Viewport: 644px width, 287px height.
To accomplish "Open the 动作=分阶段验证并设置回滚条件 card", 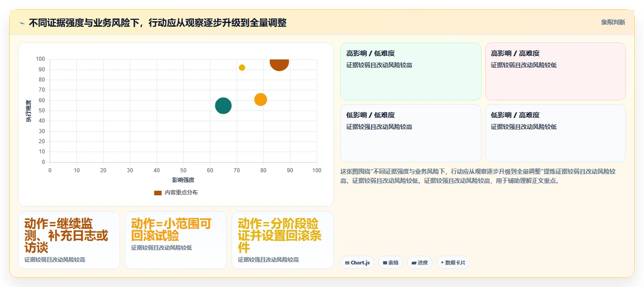I will [x=283, y=240].
